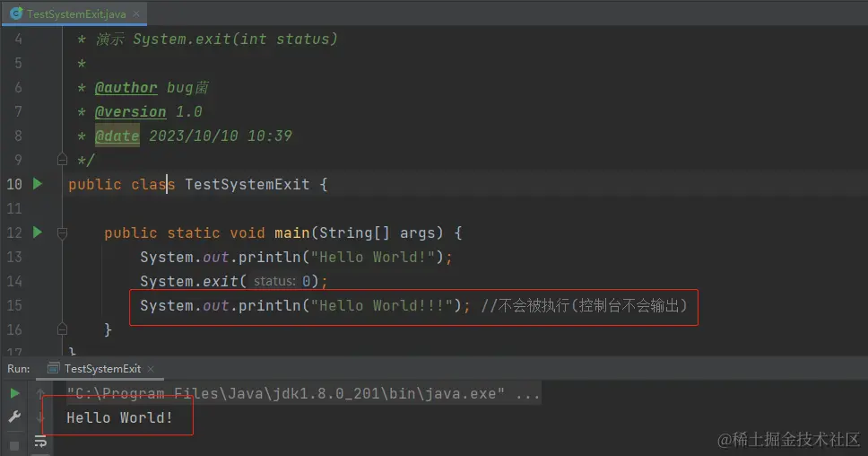
Task: Click the 'main' method name
Action: [x=291, y=232]
